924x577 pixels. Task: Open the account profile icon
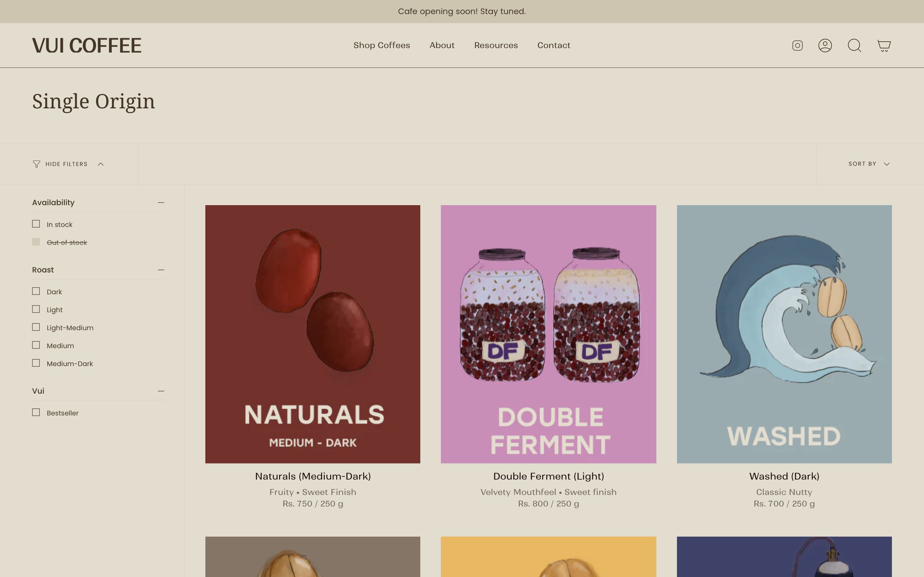825,46
